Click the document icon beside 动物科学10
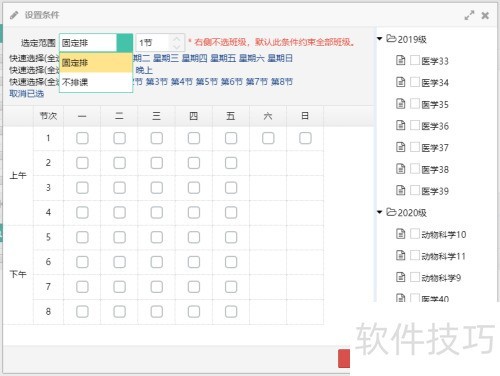 click(400, 234)
